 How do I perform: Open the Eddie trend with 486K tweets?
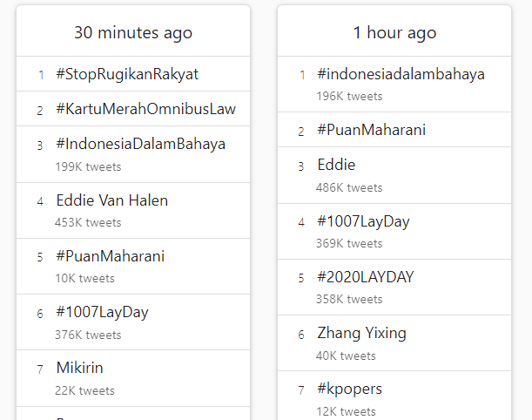(x=336, y=165)
